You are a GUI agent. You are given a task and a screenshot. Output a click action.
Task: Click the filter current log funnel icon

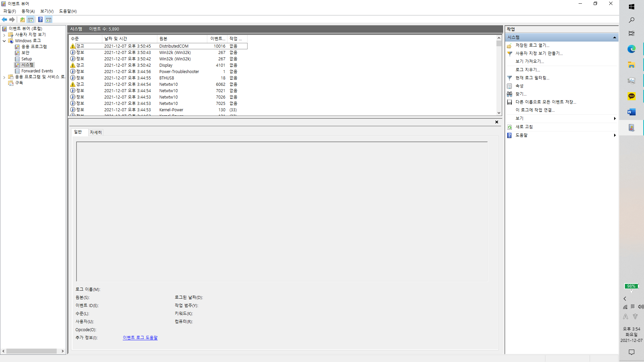(509, 78)
